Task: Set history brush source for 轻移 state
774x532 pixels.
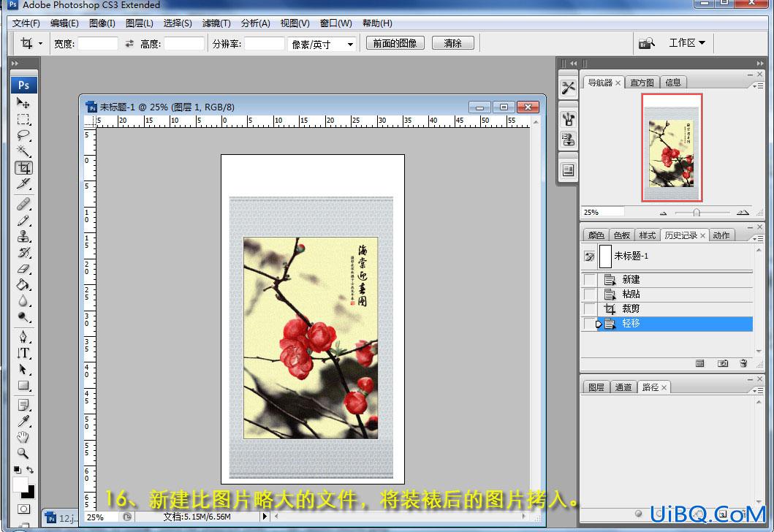Action: [589, 324]
